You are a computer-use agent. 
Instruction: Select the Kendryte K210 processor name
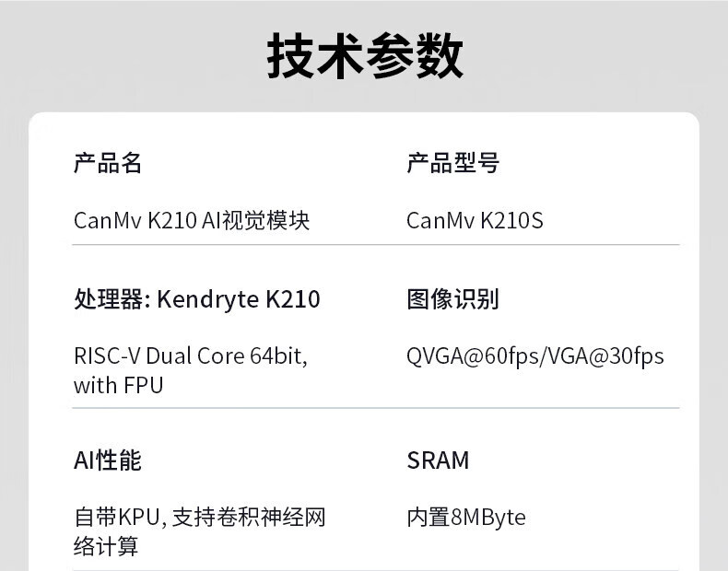(239, 299)
